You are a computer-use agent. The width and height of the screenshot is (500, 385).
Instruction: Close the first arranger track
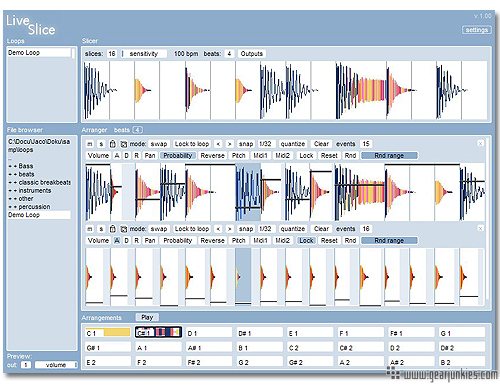pos(480,144)
